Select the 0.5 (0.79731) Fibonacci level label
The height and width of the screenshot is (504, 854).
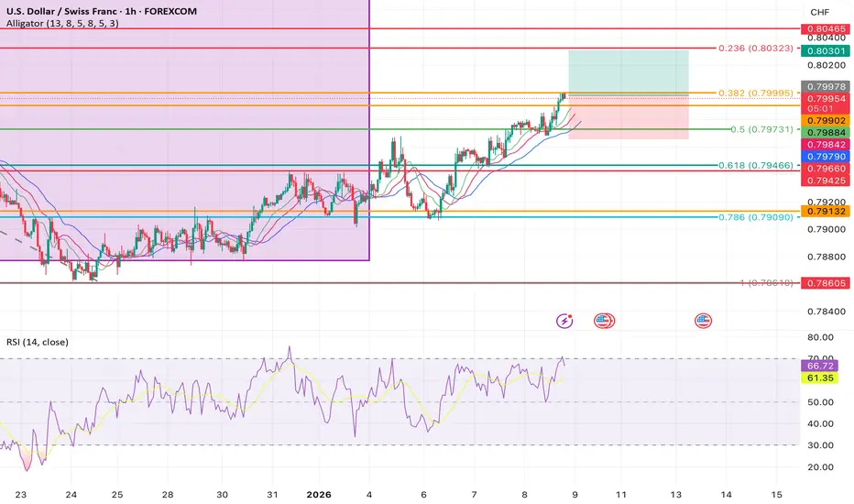point(761,129)
